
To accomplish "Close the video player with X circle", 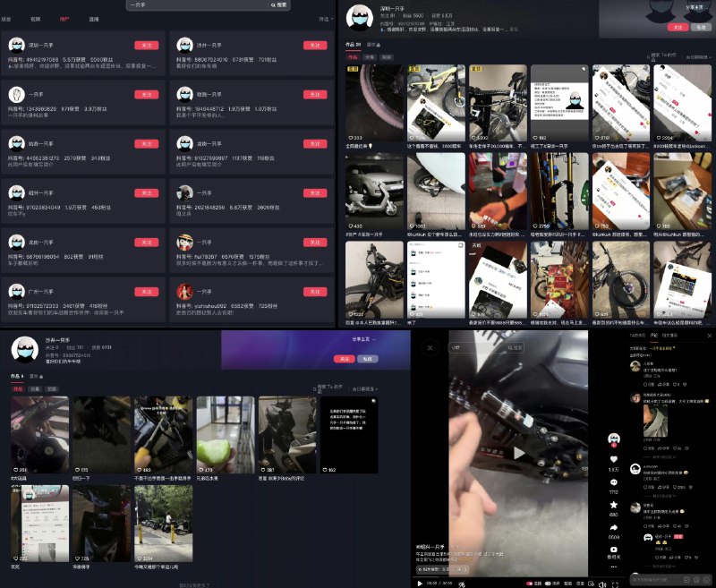I will click(430, 348).
